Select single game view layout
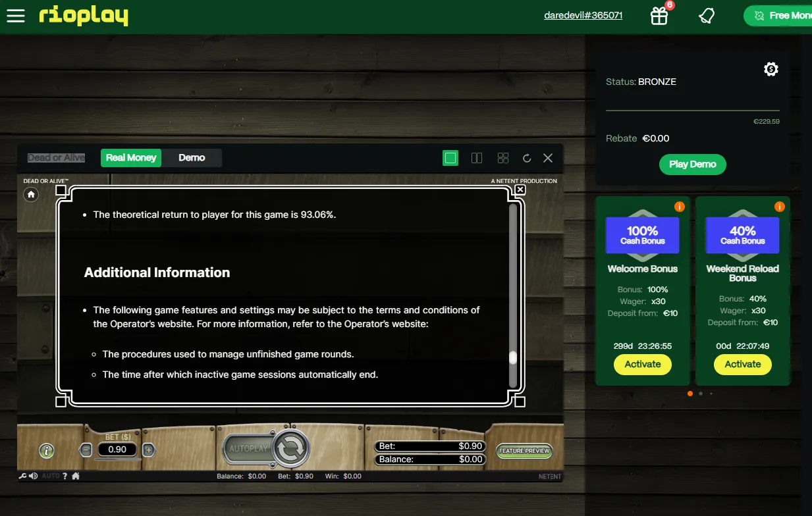Viewport: 812px width, 516px height. tap(450, 158)
